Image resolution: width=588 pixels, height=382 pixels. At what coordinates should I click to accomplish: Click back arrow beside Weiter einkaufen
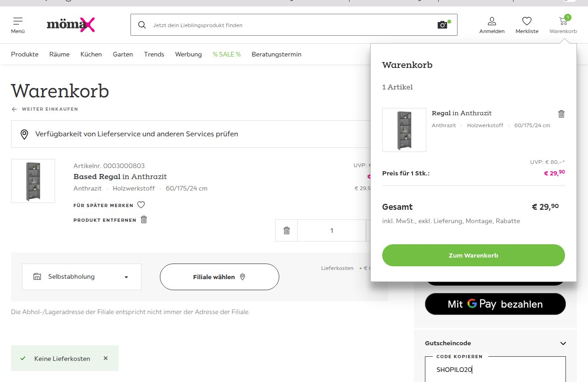15,109
